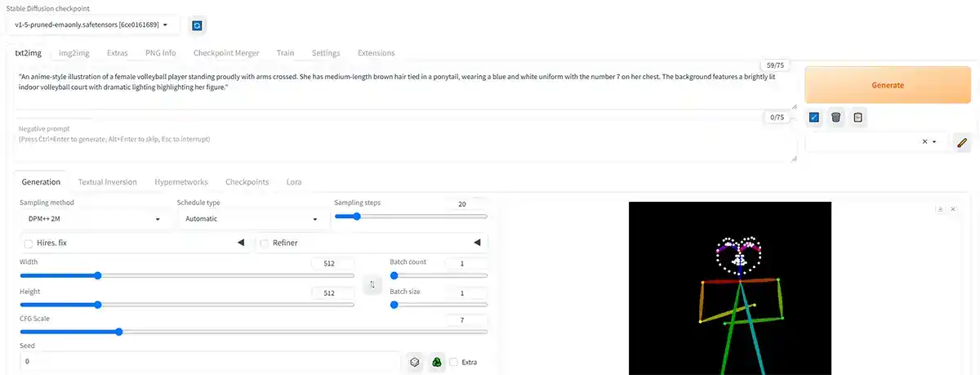980x375 pixels.
Task: Adjust the Height slider
Action: click(187, 305)
